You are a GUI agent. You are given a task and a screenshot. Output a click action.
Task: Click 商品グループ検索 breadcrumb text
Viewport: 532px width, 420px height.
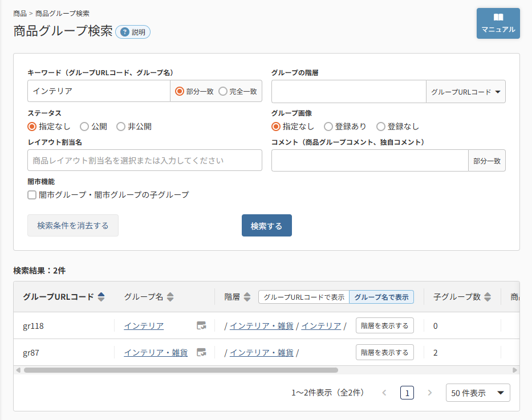62,14
